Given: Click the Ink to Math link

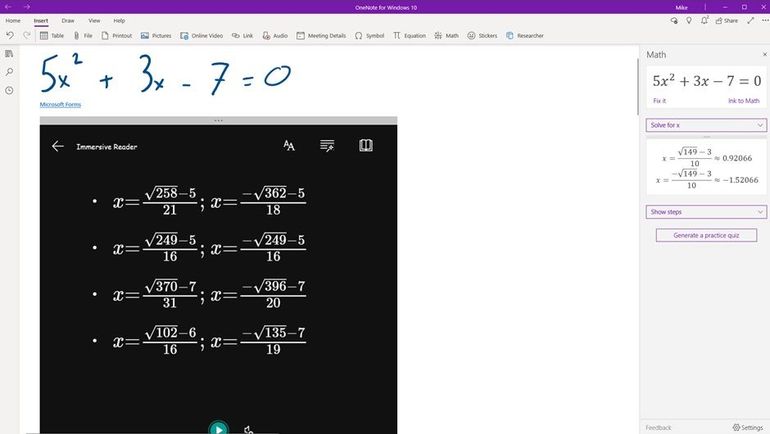Looking at the screenshot, I should pos(743,101).
